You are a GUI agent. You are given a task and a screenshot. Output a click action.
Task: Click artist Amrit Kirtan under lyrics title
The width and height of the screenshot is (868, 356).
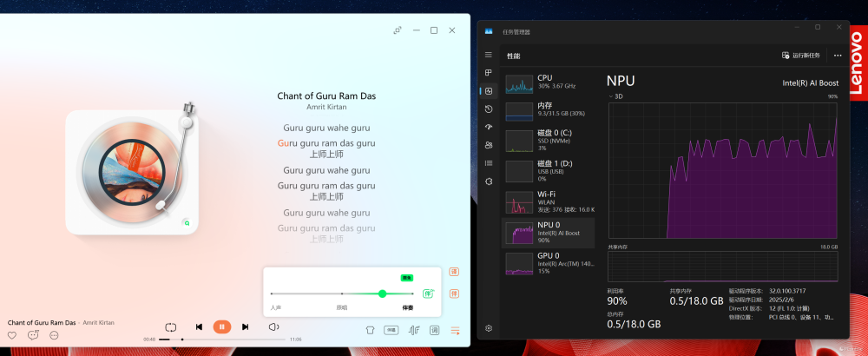tap(326, 106)
